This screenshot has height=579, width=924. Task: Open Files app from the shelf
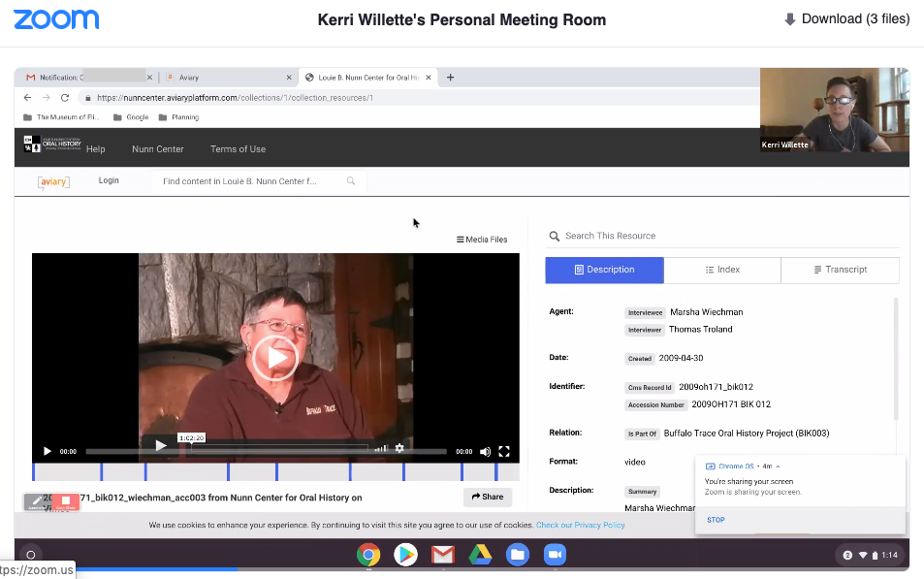[518, 555]
